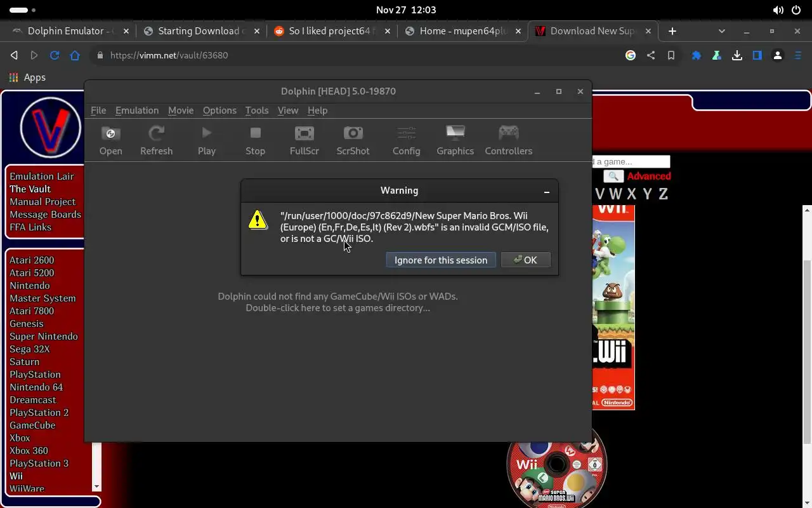
Task: Click the yellow warning triangle icon
Action: pyautogui.click(x=258, y=220)
